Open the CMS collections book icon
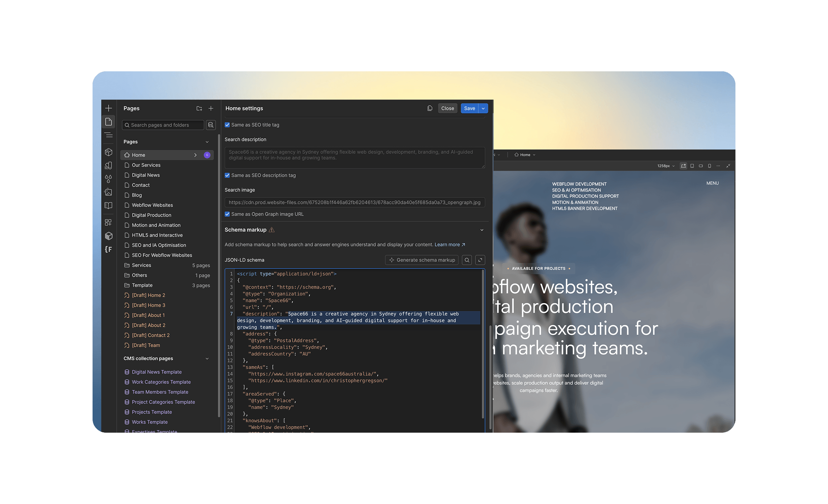Screen dimensions: 828x504 click(109, 205)
